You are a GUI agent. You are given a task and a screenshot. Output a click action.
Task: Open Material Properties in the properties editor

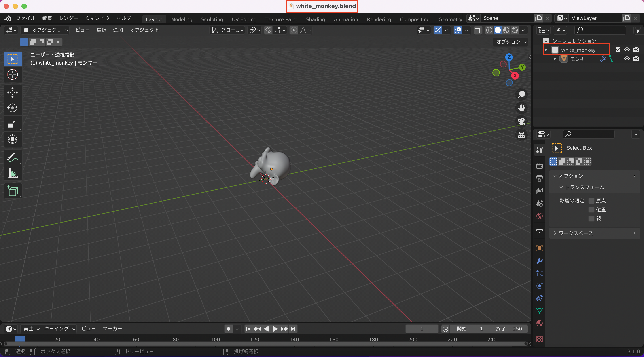[x=539, y=323]
